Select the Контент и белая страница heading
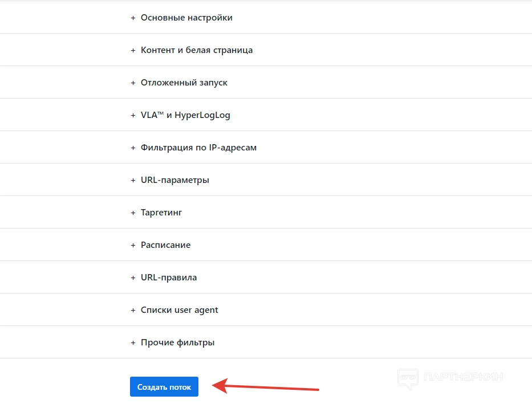 tap(197, 50)
